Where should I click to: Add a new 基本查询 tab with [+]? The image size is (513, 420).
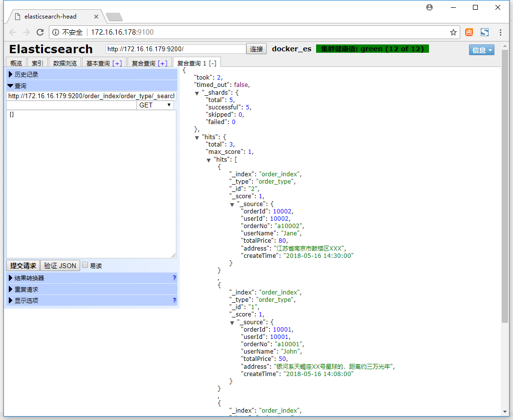(x=117, y=63)
